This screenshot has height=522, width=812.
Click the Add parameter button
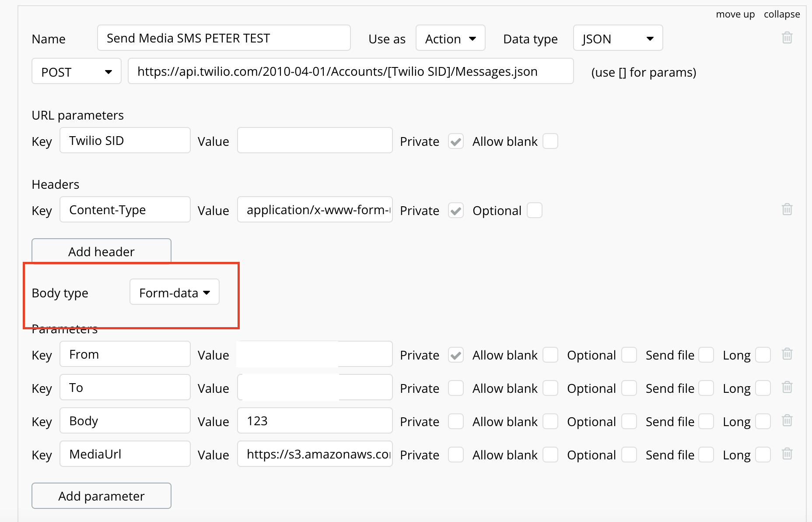point(101,496)
